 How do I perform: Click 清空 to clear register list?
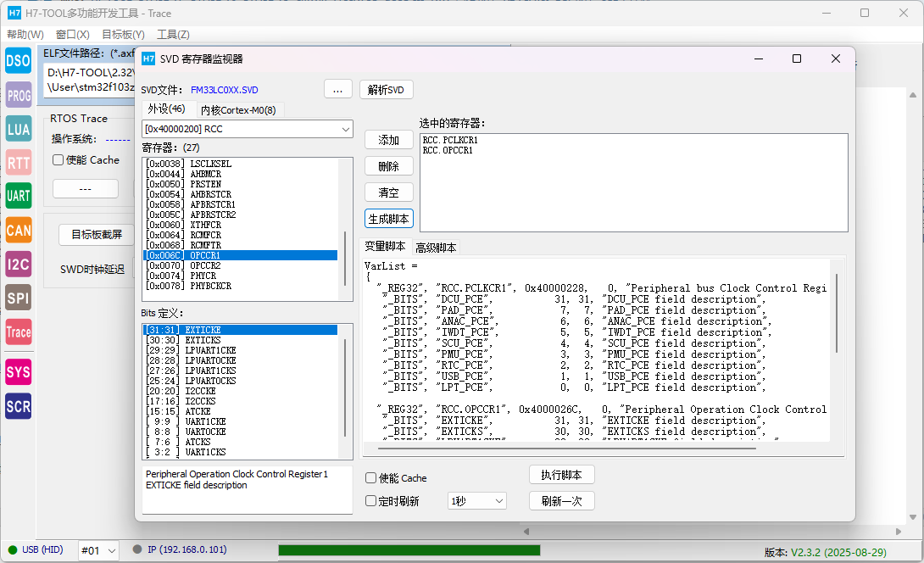[389, 192]
